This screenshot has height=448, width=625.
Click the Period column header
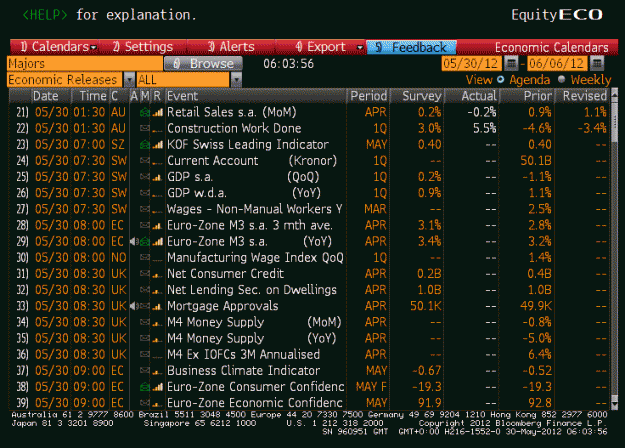[x=368, y=96]
